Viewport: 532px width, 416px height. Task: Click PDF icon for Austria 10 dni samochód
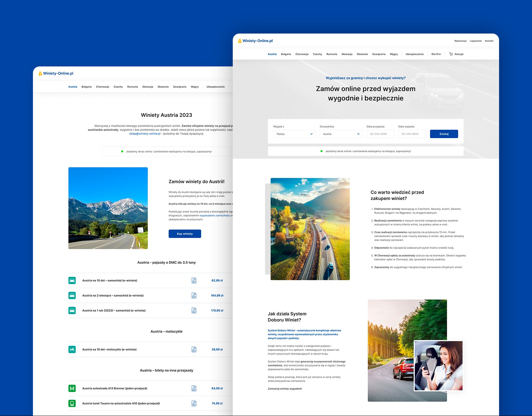(x=194, y=281)
